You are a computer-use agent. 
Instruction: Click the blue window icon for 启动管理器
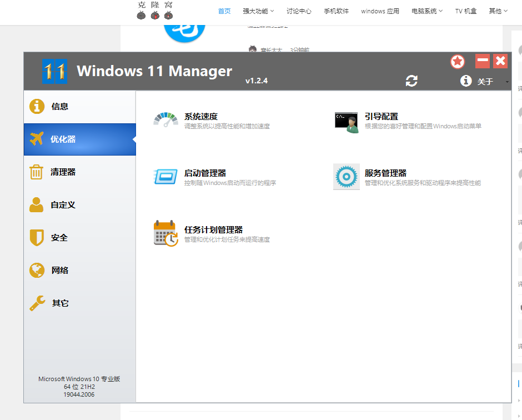coord(165,177)
